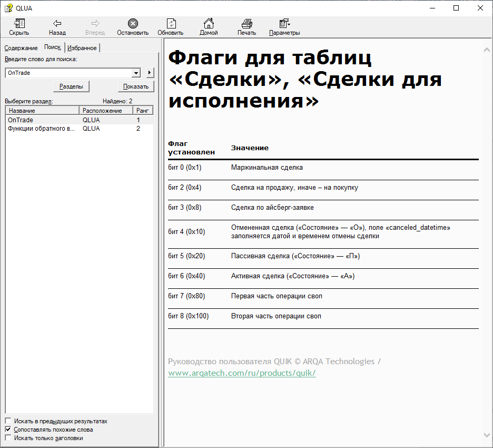Open the Параметры options icon
The height and width of the screenshot is (448, 493).
tap(284, 24)
